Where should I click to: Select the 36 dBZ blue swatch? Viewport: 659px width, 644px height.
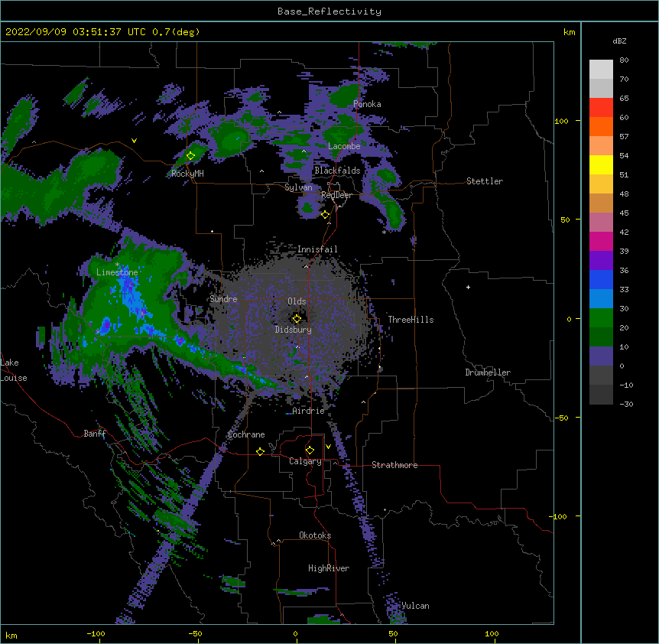[x=601, y=279]
